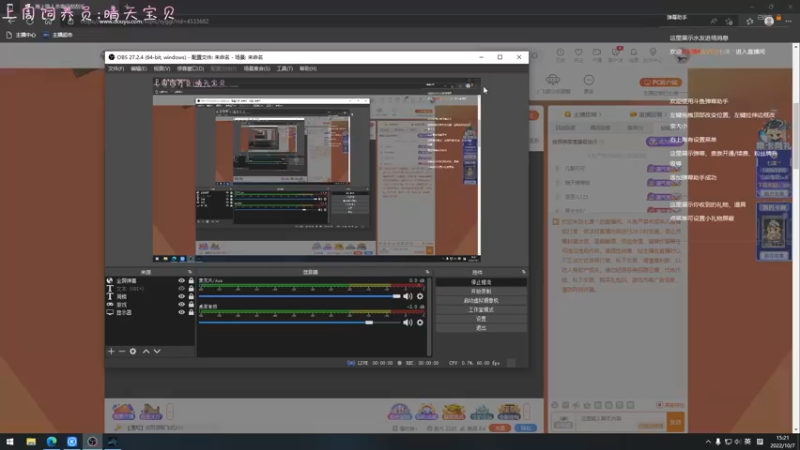Expand the 主播投稿 section link
Screen dimensions: 800x450
point(583,115)
